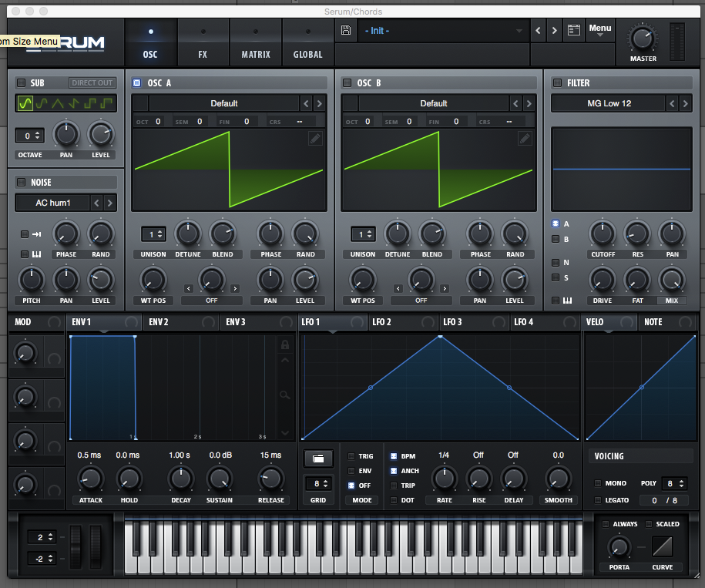Click the save preset floppy disk icon

(x=346, y=31)
